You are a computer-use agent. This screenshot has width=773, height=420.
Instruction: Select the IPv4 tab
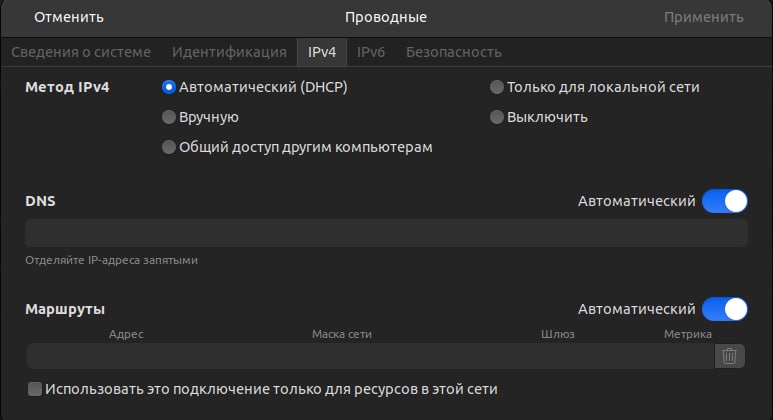[321, 51]
